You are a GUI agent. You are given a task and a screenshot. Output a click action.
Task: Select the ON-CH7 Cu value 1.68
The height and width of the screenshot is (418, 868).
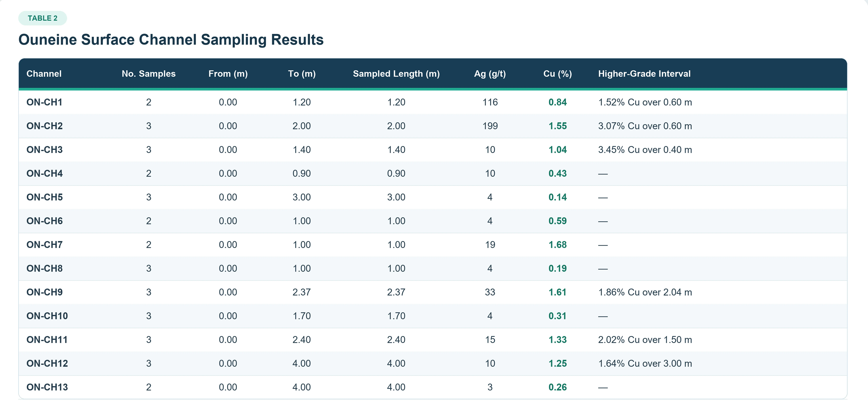click(x=558, y=245)
